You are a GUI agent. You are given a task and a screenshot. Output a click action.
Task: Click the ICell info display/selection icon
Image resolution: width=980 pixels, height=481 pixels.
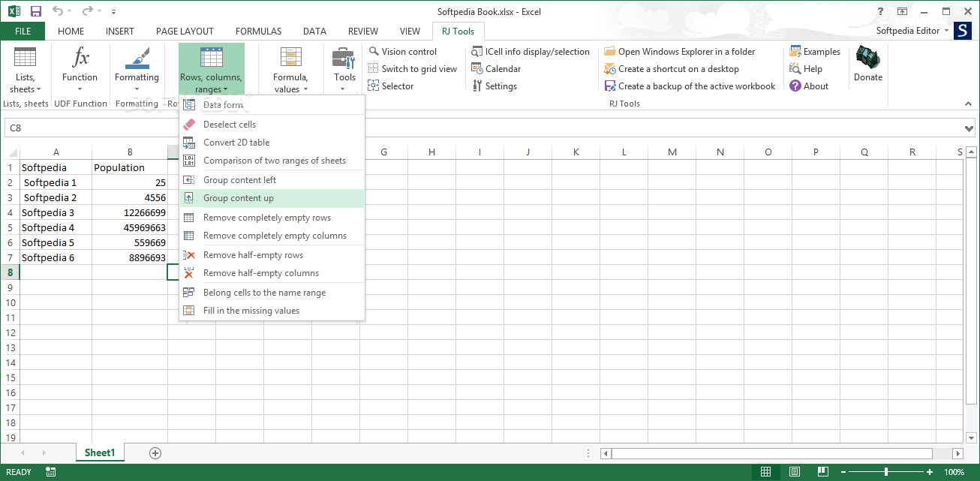pos(477,52)
